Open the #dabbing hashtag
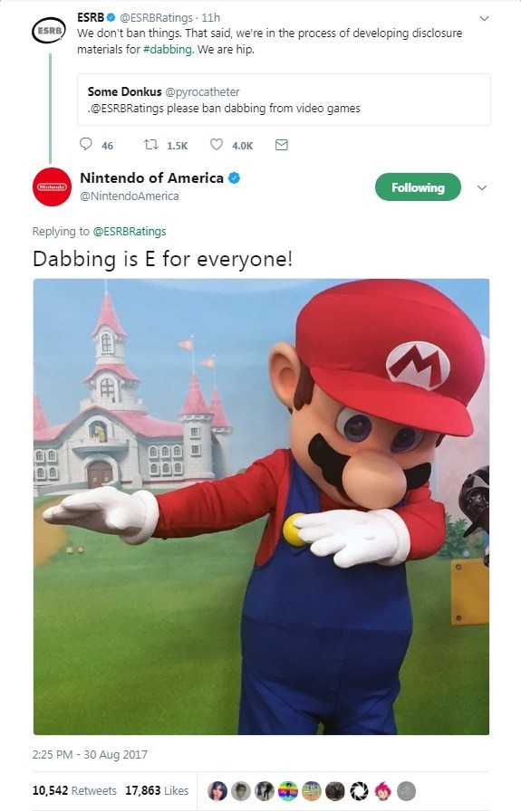This screenshot has width=521, height=812. (x=168, y=50)
